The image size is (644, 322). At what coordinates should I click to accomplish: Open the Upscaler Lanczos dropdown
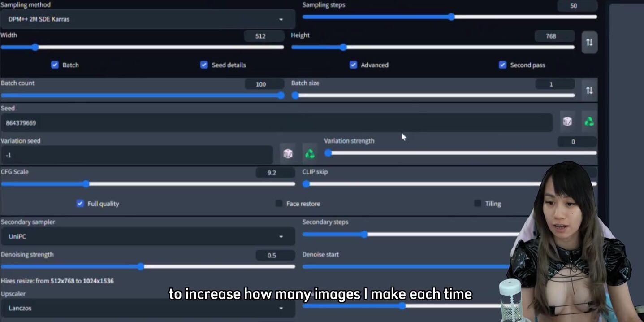[x=147, y=308]
